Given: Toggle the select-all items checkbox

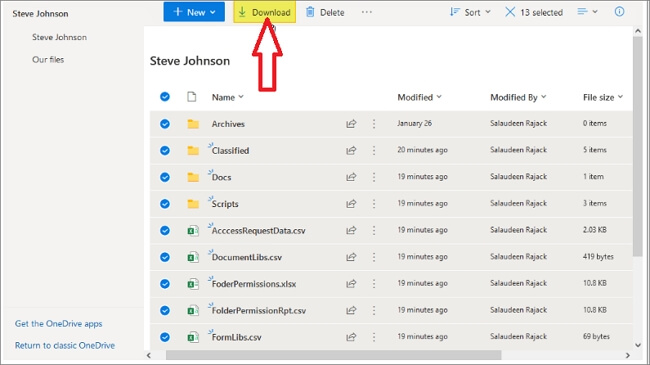Looking at the screenshot, I should [x=165, y=97].
